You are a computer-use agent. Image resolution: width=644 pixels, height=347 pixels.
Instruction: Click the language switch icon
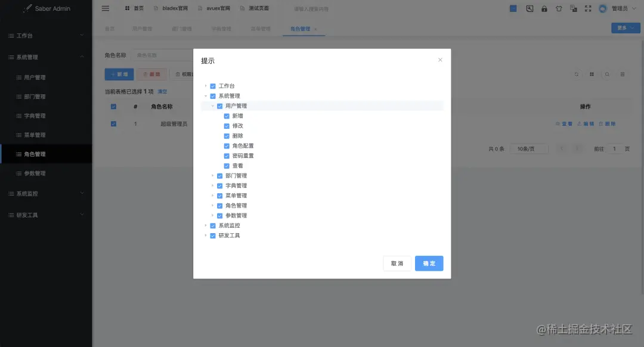pos(574,9)
